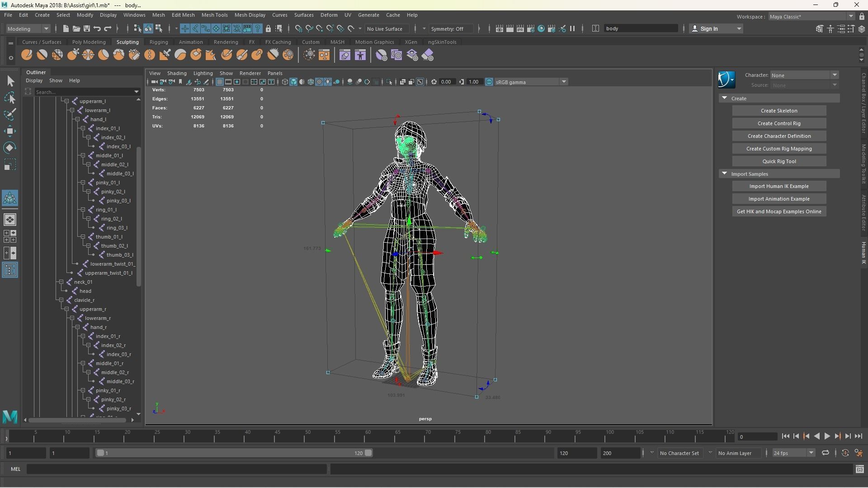Select the Paint Selection tool in toolbox
The width and height of the screenshot is (868, 488).
[x=10, y=114]
